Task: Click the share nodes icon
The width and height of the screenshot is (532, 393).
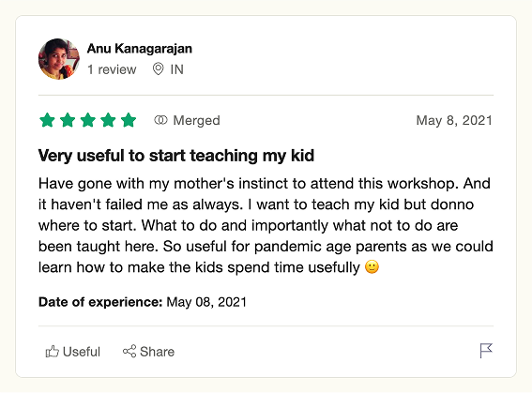Action: [x=129, y=352]
